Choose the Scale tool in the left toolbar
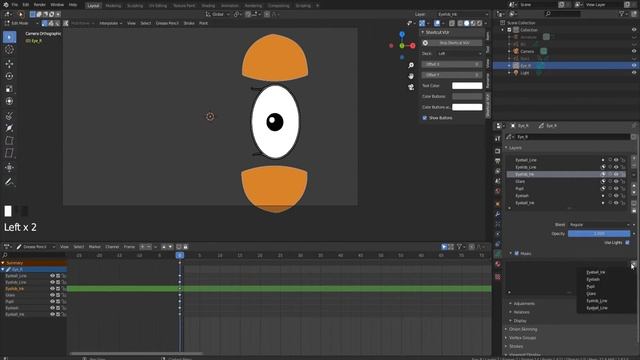640x360 pixels. point(9,89)
